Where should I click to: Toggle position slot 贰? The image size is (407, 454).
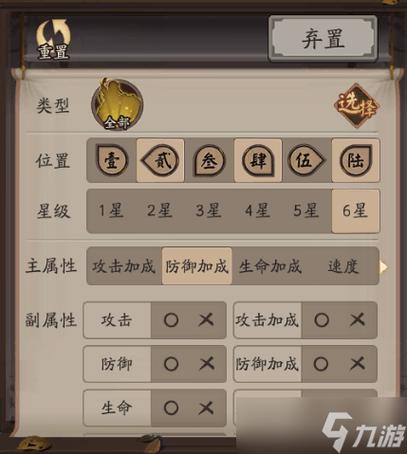(160, 160)
